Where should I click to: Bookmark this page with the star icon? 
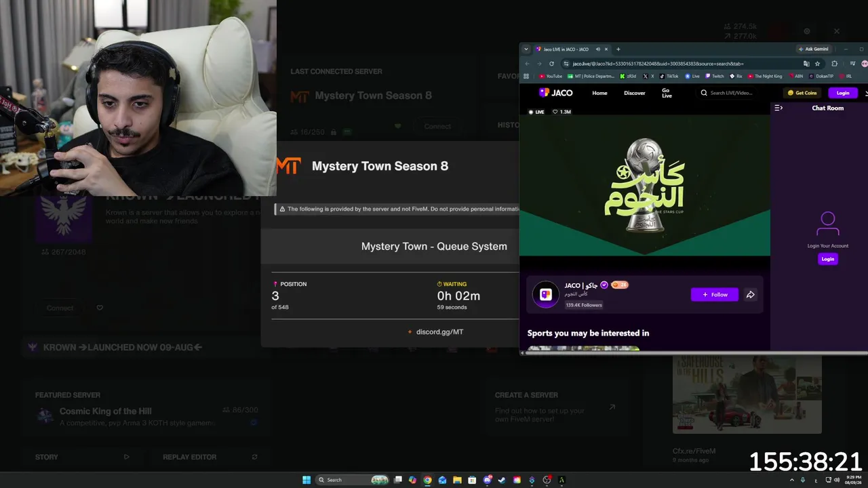818,64
